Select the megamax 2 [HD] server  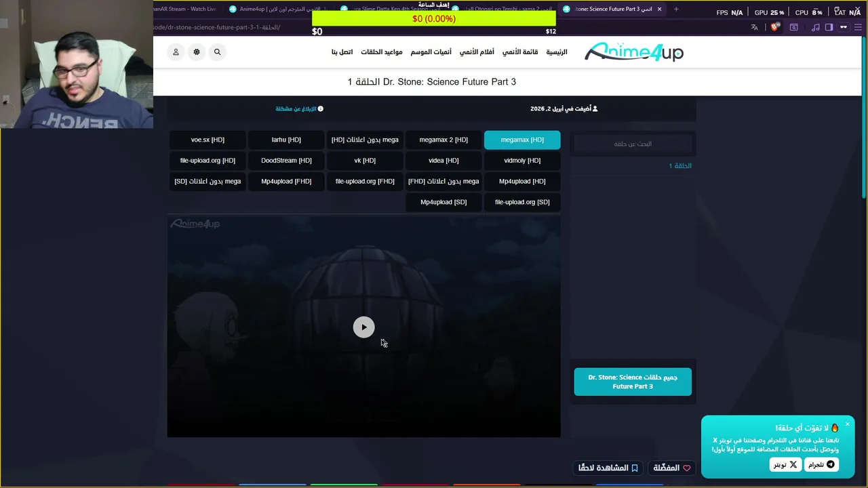click(443, 140)
